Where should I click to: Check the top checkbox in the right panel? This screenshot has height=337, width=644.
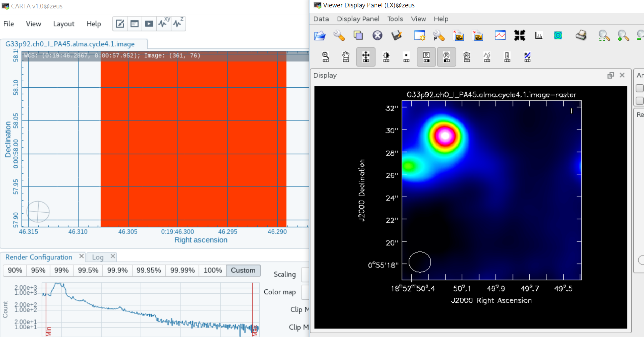tap(640, 88)
